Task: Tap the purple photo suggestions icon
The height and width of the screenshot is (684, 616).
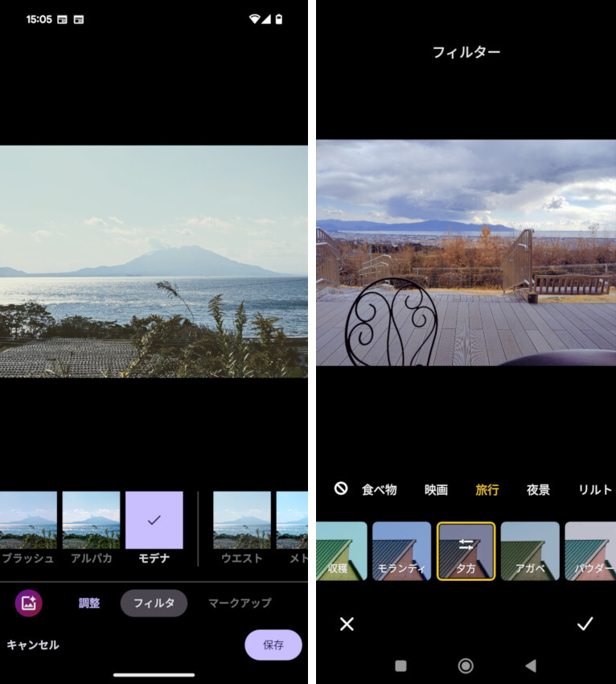Action: point(29,603)
